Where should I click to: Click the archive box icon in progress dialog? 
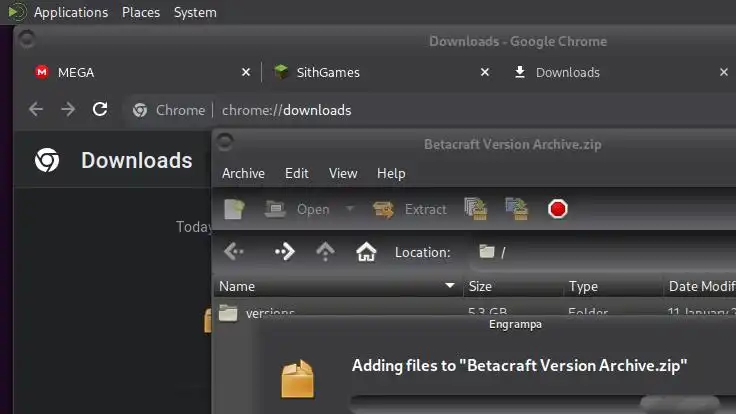(297, 379)
